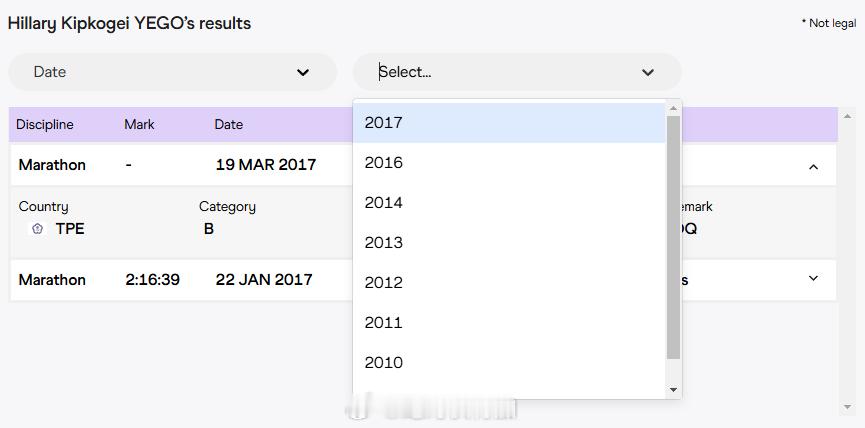
Task: Click the Mark column header
Action: [x=139, y=124]
